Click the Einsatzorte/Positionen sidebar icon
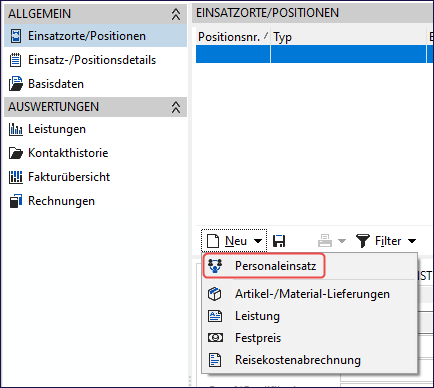 15,36
